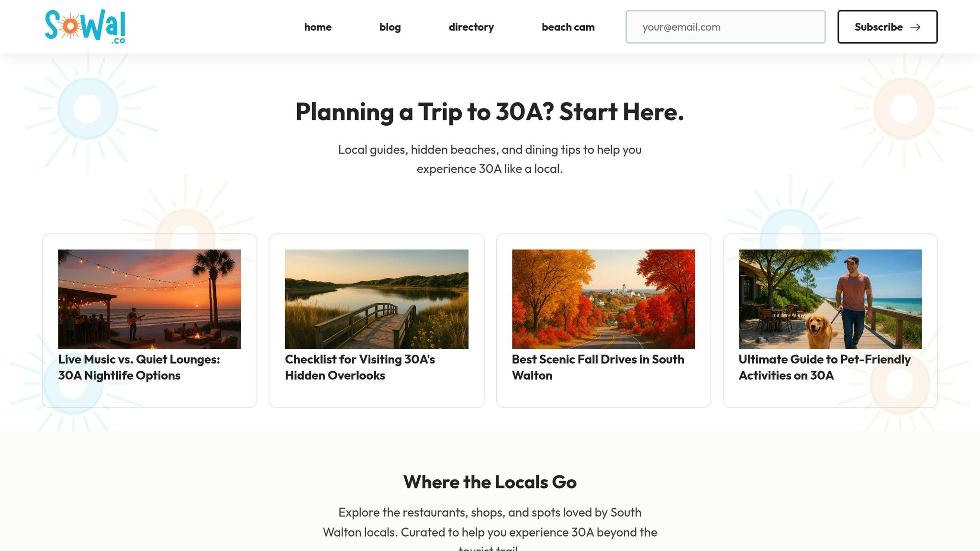Click the Planning a Trip to 30A heading

click(490, 112)
